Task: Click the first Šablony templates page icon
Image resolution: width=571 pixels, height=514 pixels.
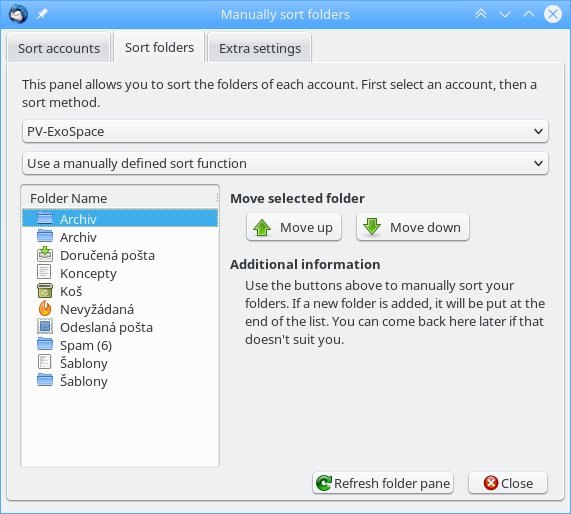Action: (x=44, y=362)
